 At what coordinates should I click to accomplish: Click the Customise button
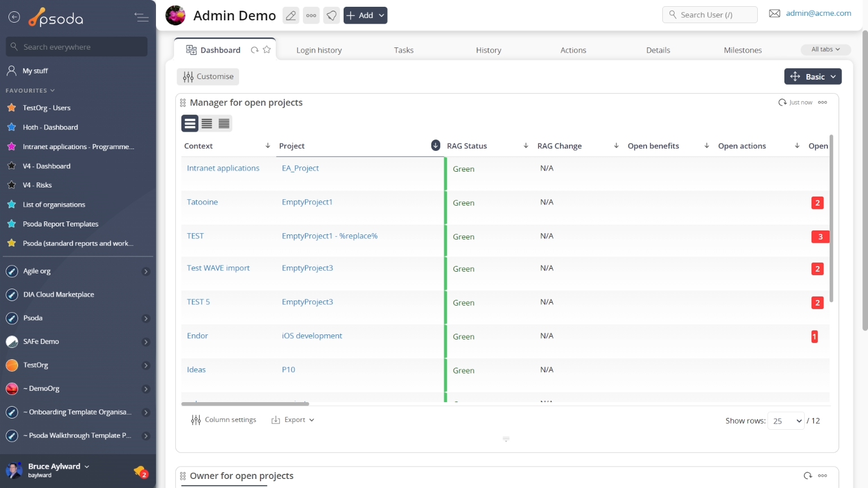(208, 76)
